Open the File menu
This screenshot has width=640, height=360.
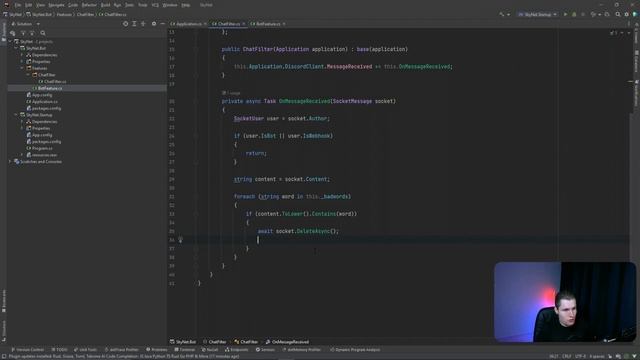point(18,5)
